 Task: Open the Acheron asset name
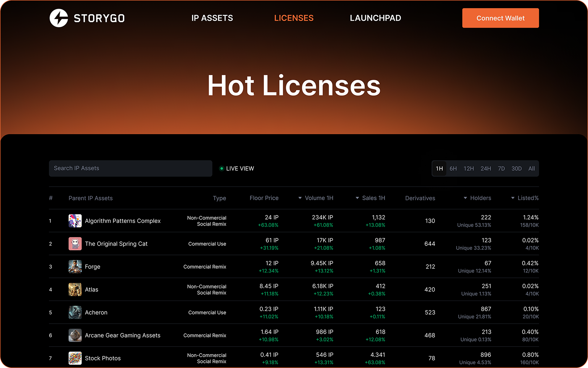96,312
